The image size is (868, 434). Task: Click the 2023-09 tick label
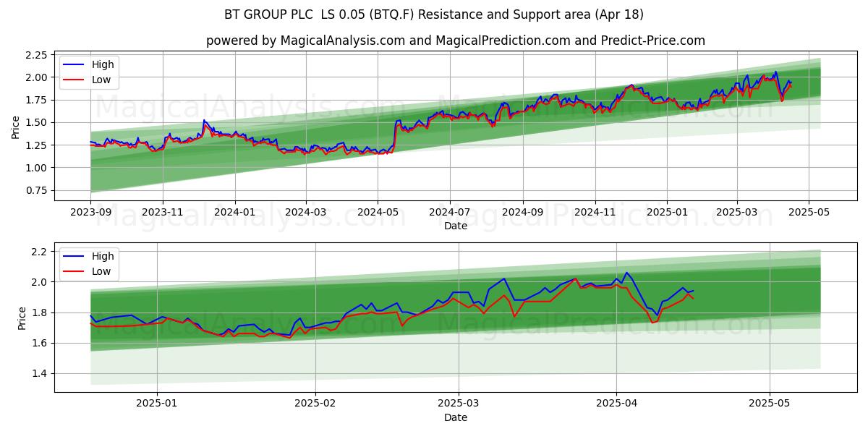point(90,212)
